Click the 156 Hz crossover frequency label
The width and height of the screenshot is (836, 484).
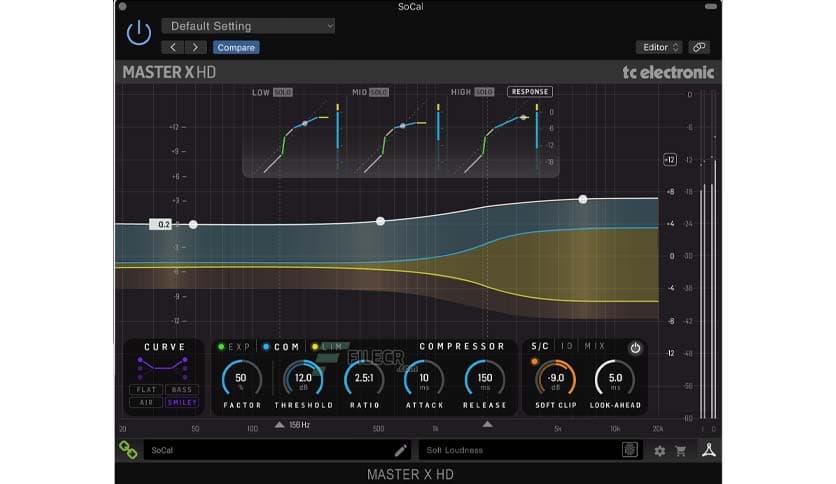pyautogui.click(x=300, y=425)
